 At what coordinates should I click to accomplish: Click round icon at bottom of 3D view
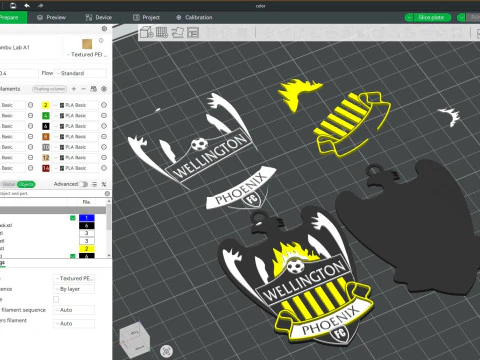(x=166, y=351)
